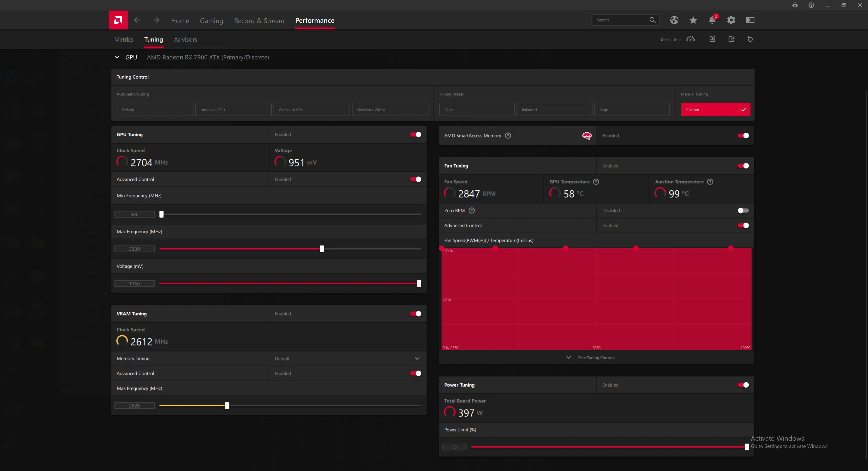Disable Power Tuning toggle
Viewport: 868px width, 471px height.
(x=743, y=385)
